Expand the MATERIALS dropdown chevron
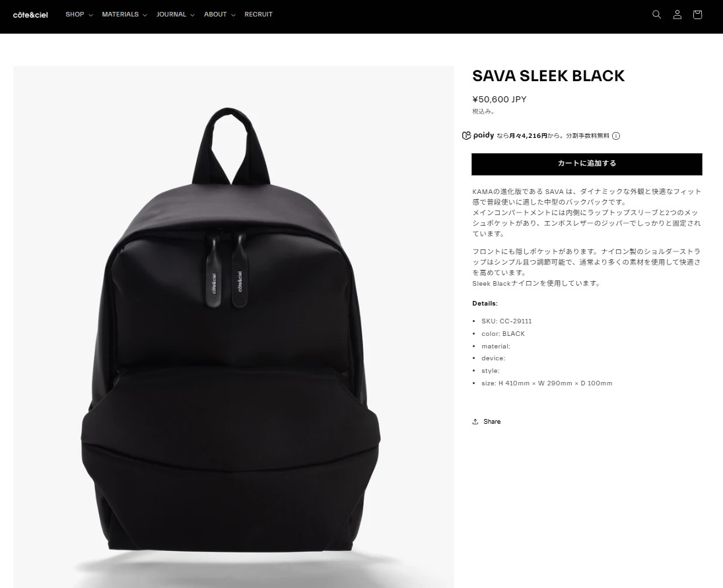 tap(145, 15)
